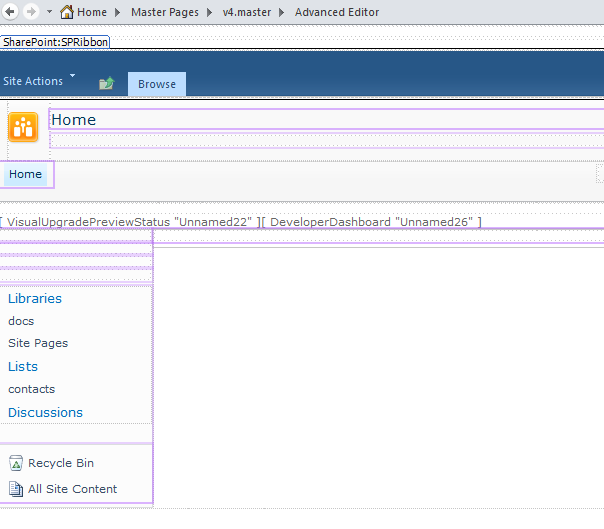This screenshot has height=529, width=604.
Task: Click the Site Actions dropdown arrow
Action: (72, 75)
